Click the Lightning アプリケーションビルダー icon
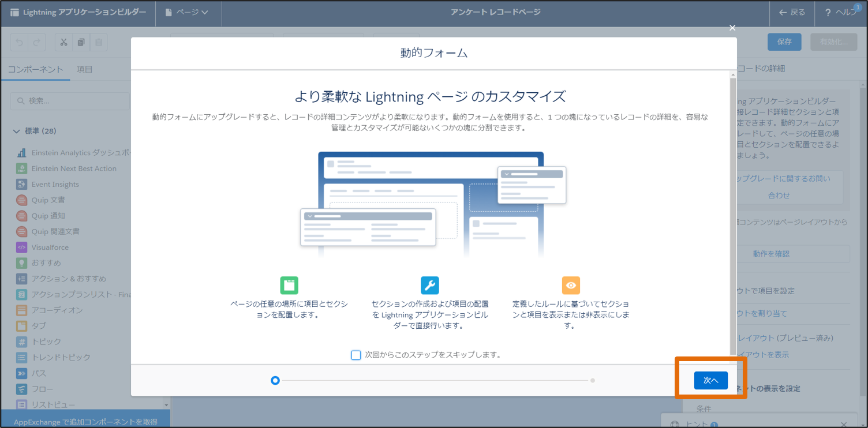The height and width of the screenshot is (428, 868). (x=14, y=12)
